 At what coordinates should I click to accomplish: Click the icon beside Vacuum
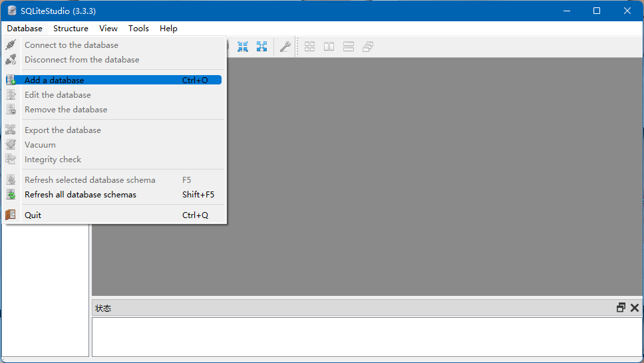click(x=11, y=144)
